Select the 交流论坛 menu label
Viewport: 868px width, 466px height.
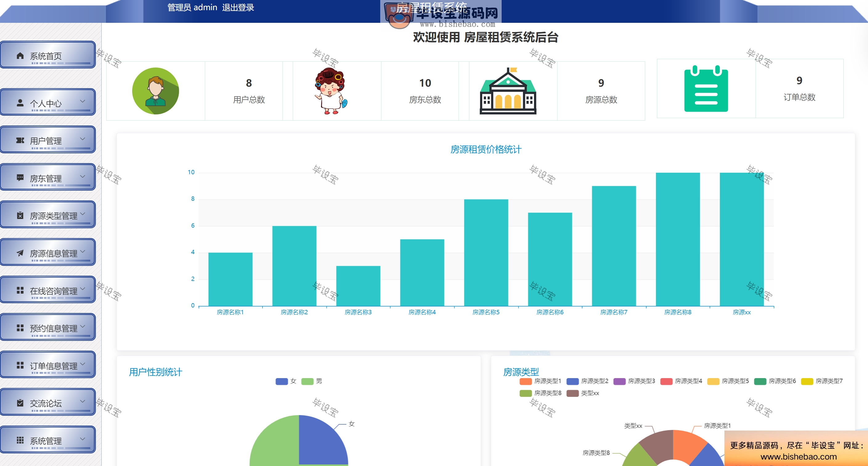coord(46,403)
